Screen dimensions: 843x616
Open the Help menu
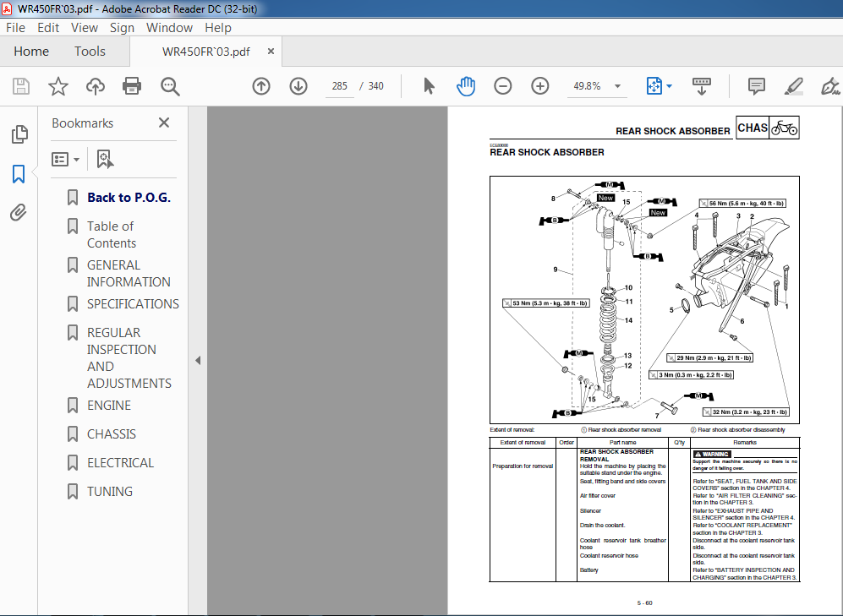(x=218, y=28)
